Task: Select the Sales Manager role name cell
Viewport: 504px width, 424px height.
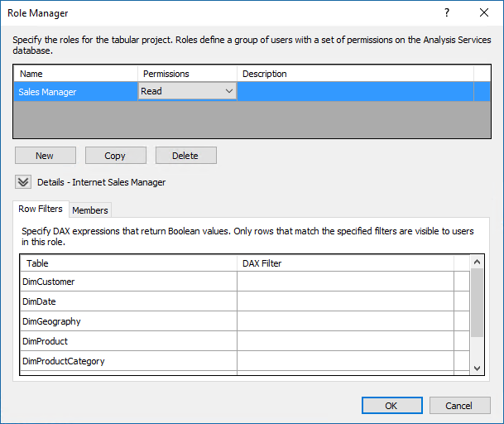Action: click(76, 92)
